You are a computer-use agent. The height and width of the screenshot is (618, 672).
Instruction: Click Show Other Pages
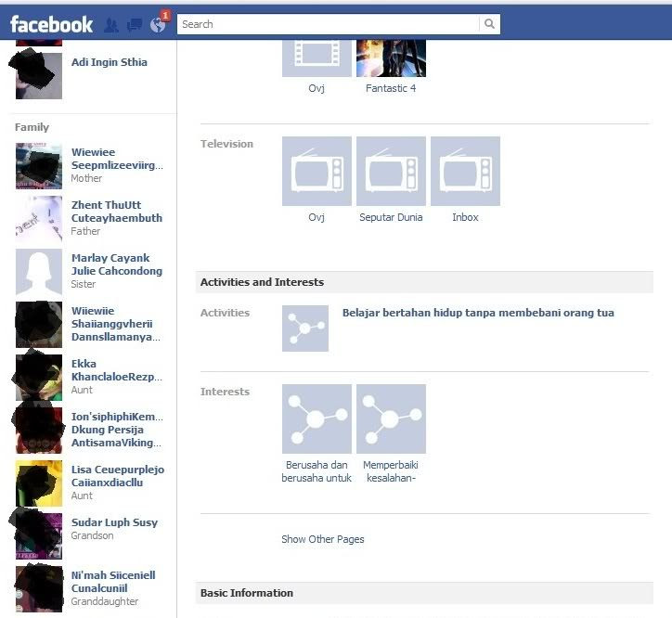[x=323, y=539]
